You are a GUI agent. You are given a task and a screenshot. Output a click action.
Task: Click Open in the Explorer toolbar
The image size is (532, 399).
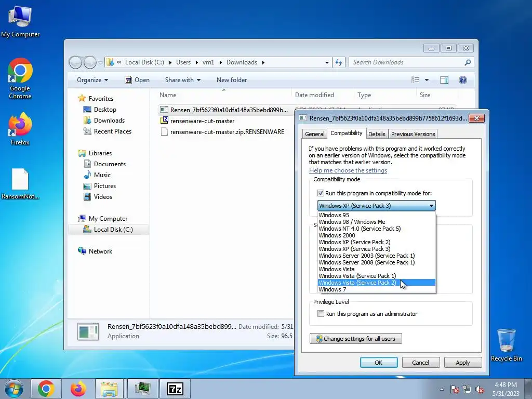pyautogui.click(x=137, y=80)
